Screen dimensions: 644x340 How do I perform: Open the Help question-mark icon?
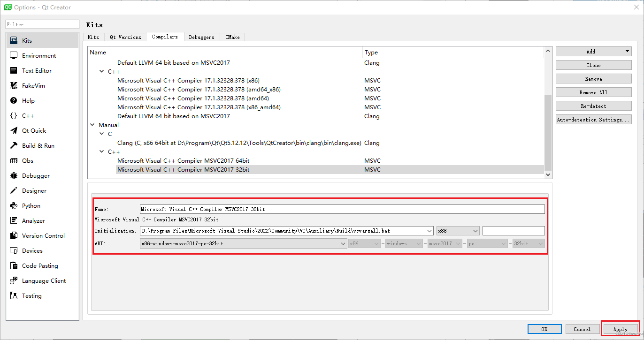click(14, 100)
